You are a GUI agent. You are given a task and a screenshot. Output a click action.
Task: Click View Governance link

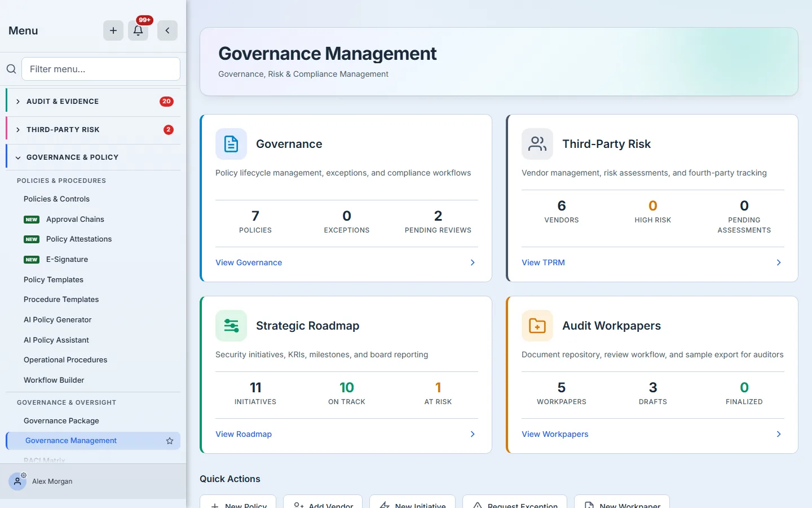click(x=249, y=262)
